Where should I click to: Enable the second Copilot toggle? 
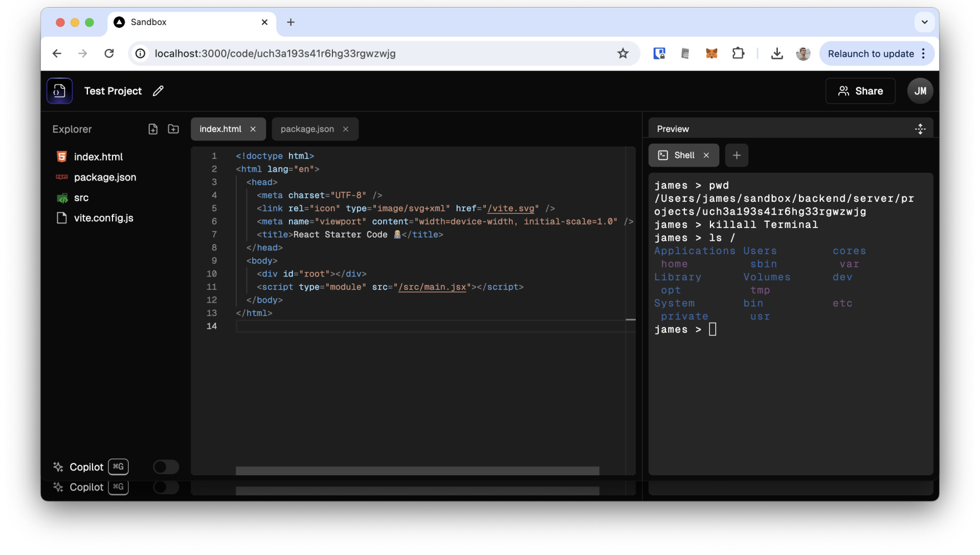(x=165, y=487)
